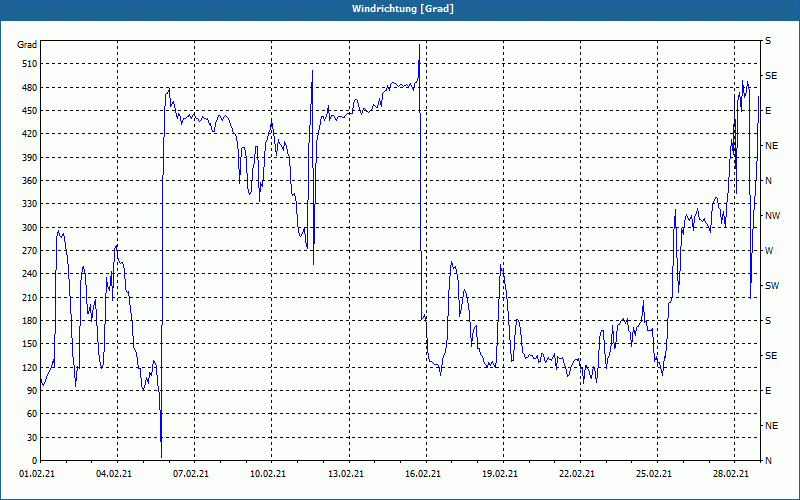Screen dimensions: 800x500
Task: Click the y-axis value '480'
Action: coord(30,87)
